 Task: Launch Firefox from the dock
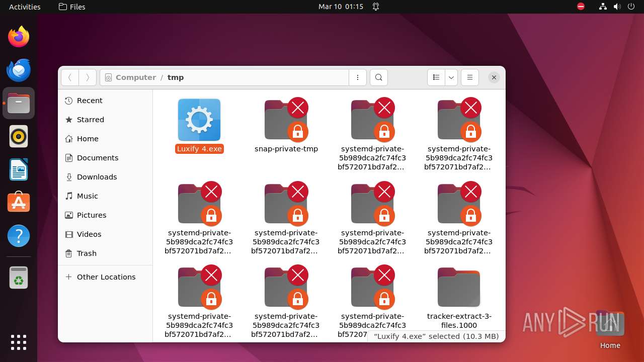point(19,37)
